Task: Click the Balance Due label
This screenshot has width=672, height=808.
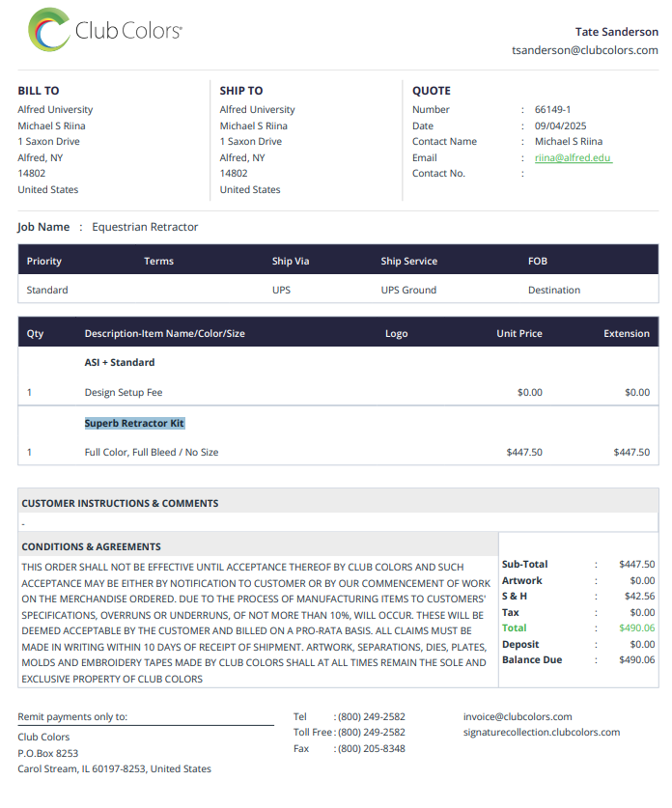Action: (x=532, y=659)
